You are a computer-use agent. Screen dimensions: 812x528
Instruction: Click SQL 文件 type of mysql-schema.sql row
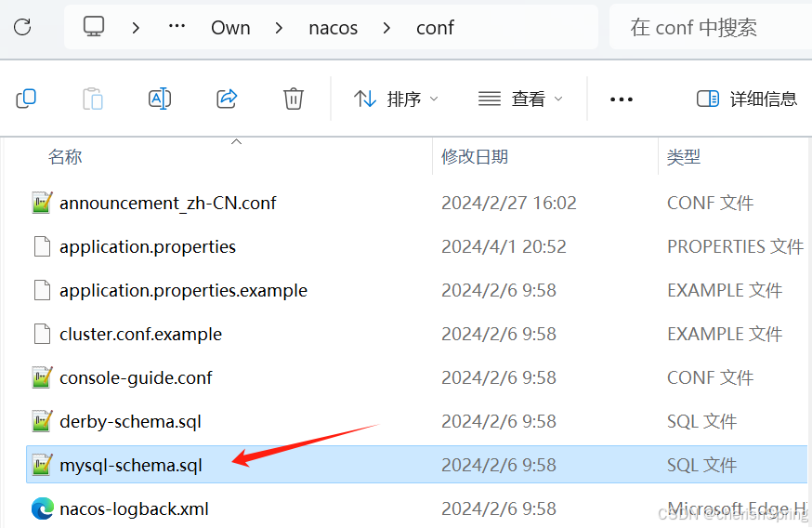(701, 466)
